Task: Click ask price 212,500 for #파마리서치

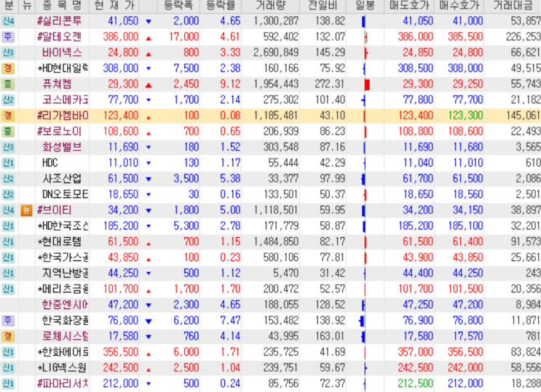Action: tap(416, 384)
